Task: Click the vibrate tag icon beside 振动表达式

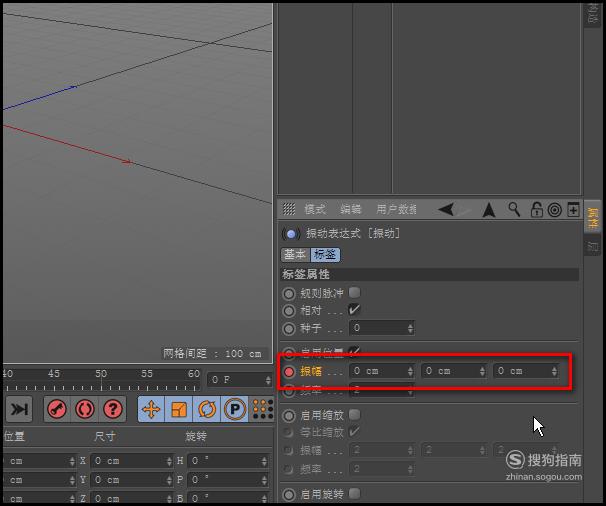Action: coord(291,233)
